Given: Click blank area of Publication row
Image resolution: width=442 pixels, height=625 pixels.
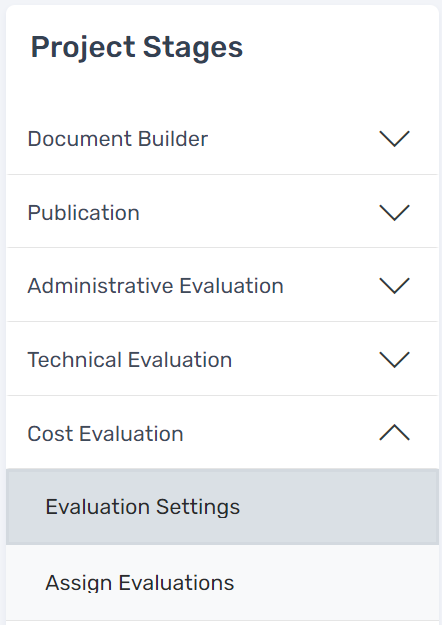Looking at the screenshot, I should pos(259,212).
